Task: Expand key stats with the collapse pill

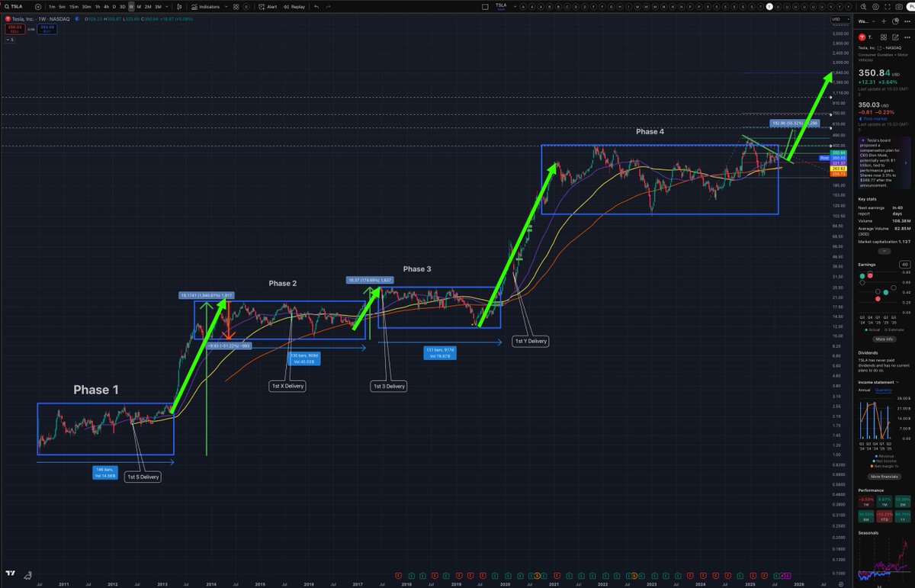Action: pos(884,251)
